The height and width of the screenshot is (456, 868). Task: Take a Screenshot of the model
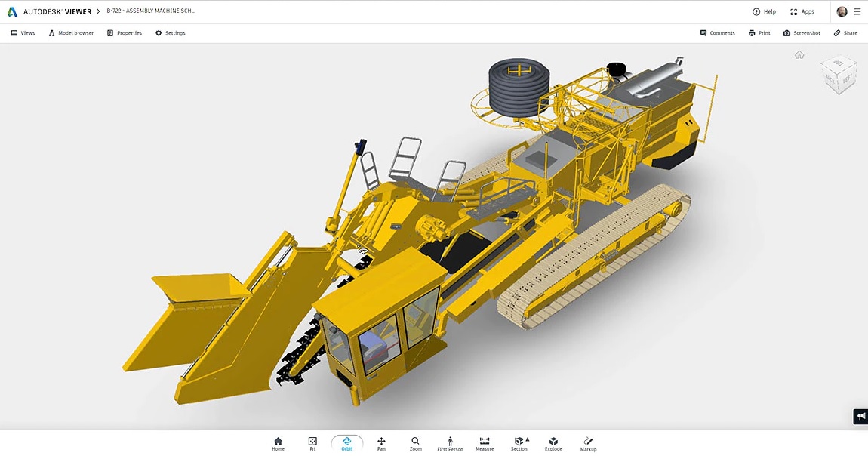[x=802, y=33]
